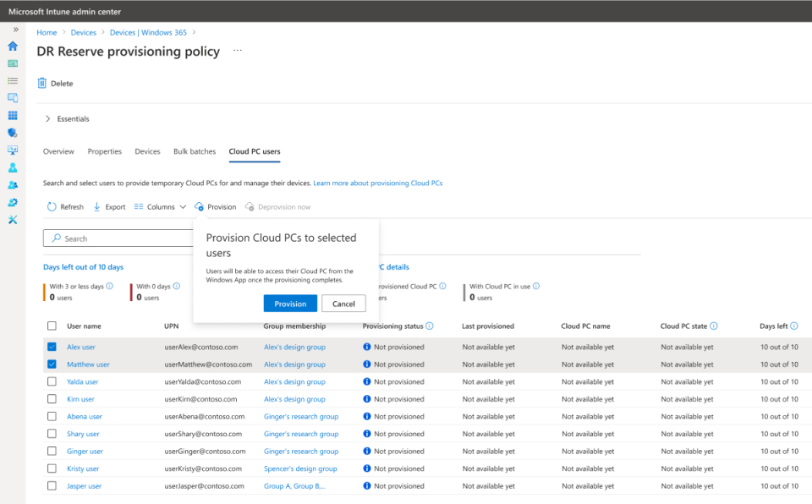Open the Columns dropdown
The height and width of the screenshot is (504, 812).
160,207
